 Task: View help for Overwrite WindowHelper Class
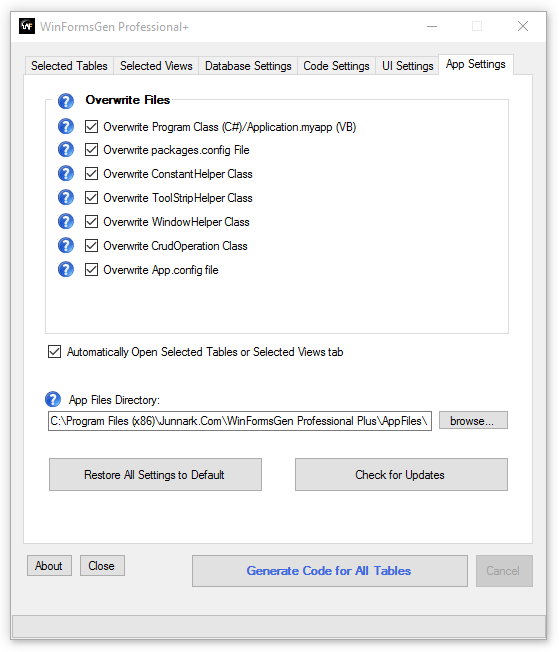pos(66,221)
